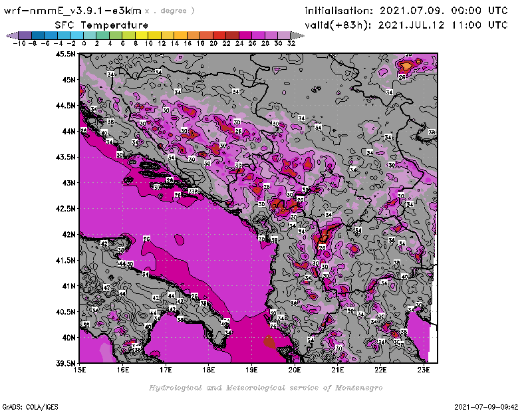
Task: Click the 45.5N latitude axis label
Action: click(65, 54)
